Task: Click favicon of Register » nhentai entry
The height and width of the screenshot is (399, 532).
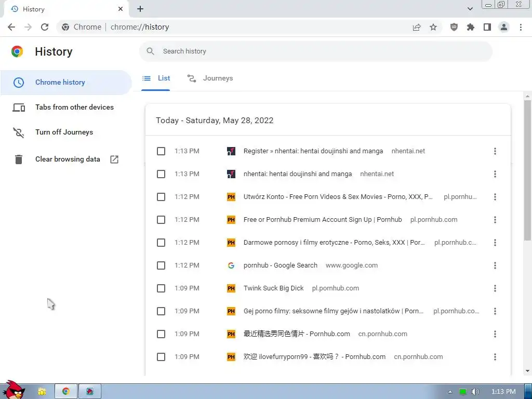Action: tap(231, 151)
